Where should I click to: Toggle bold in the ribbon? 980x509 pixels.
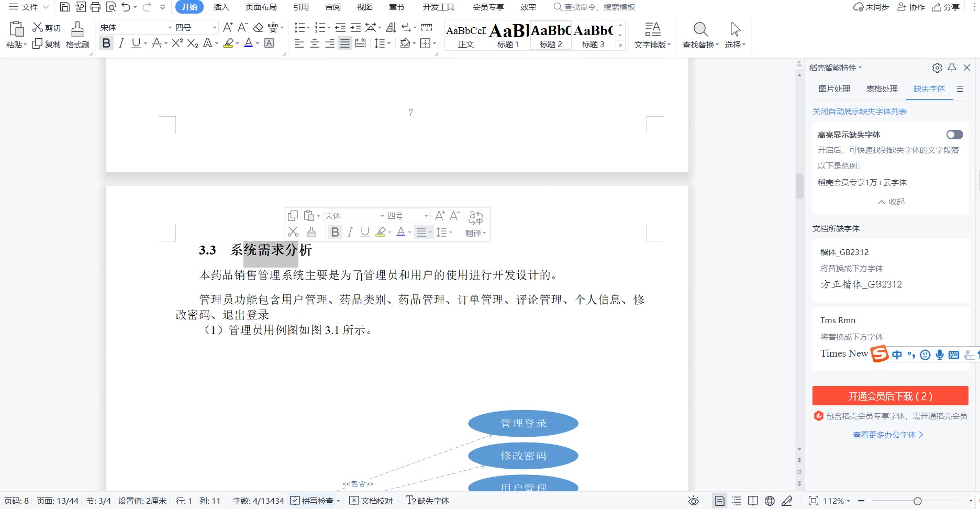point(106,43)
